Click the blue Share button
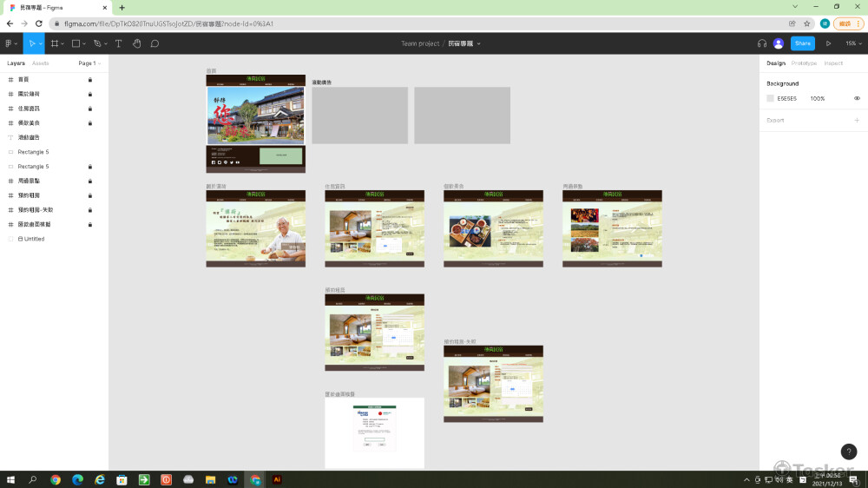The image size is (868, 488). (x=802, y=43)
